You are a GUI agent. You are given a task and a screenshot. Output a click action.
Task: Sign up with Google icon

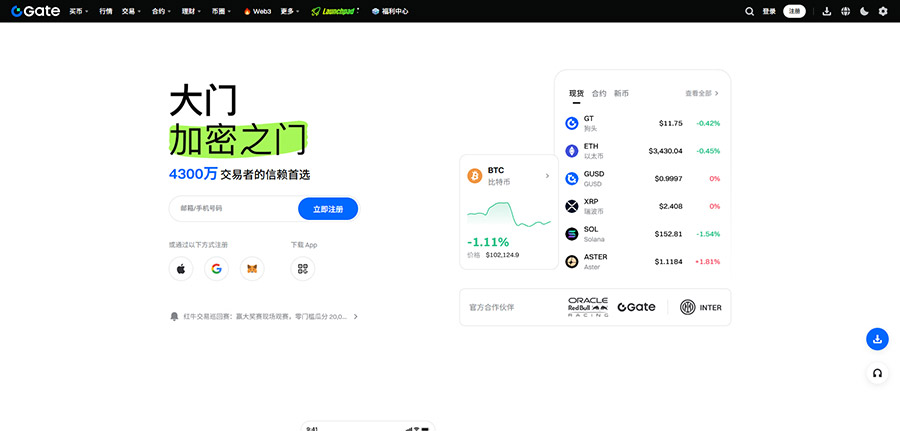pyautogui.click(x=216, y=269)
